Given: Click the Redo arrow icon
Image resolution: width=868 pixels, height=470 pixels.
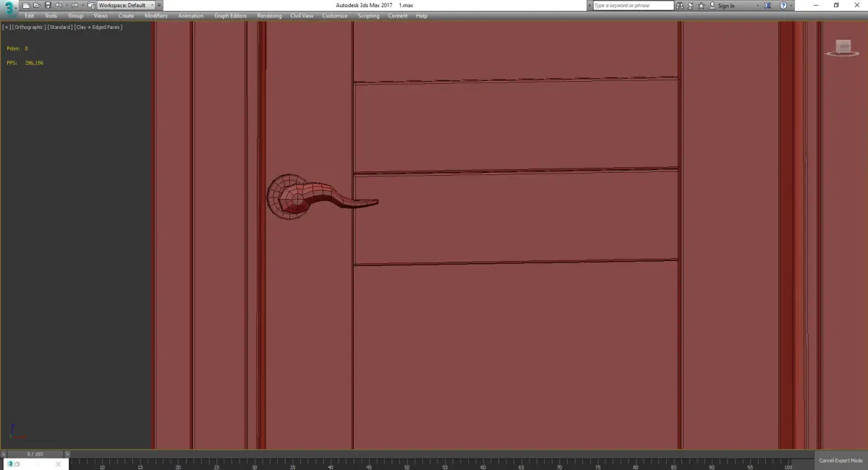Looking at the screenshot, I should 75,5.
